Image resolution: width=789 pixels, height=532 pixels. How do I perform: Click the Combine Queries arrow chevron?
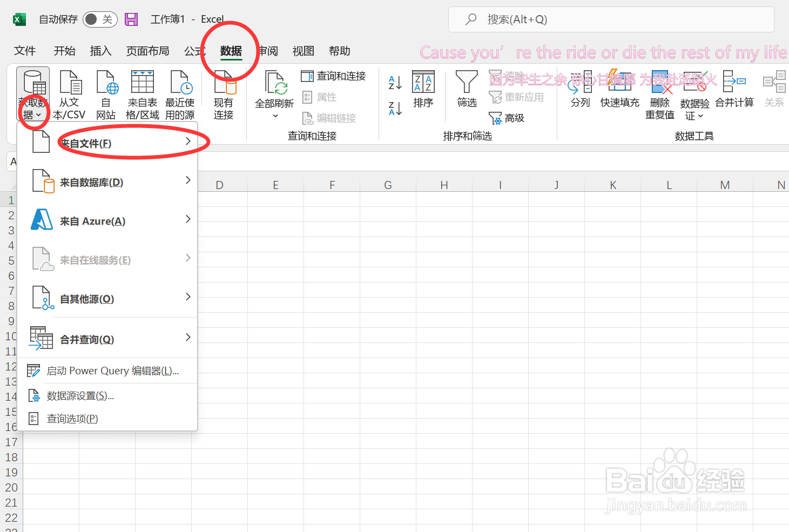188,337
